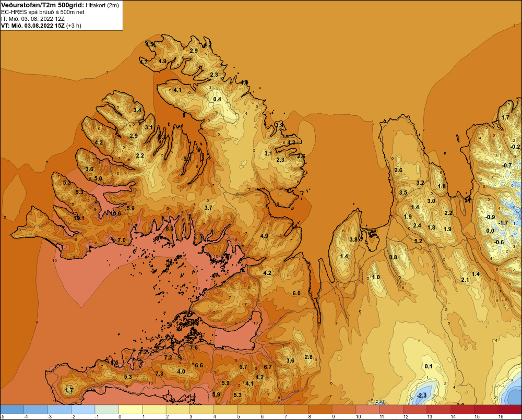
Task: Click the '16' tick label on legend
Action: tap(501, 417)
